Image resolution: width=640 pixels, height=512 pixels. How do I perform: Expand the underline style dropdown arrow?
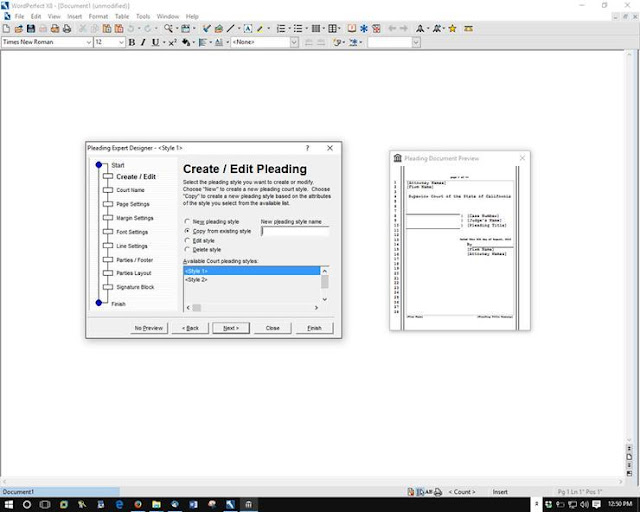(164, 42)
